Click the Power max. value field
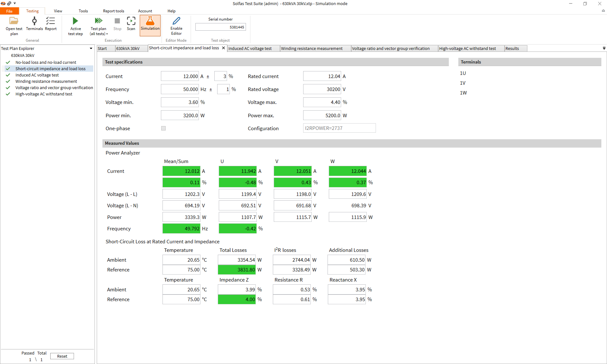The height and width of the screenshot is (364, 607). point(322,116)
